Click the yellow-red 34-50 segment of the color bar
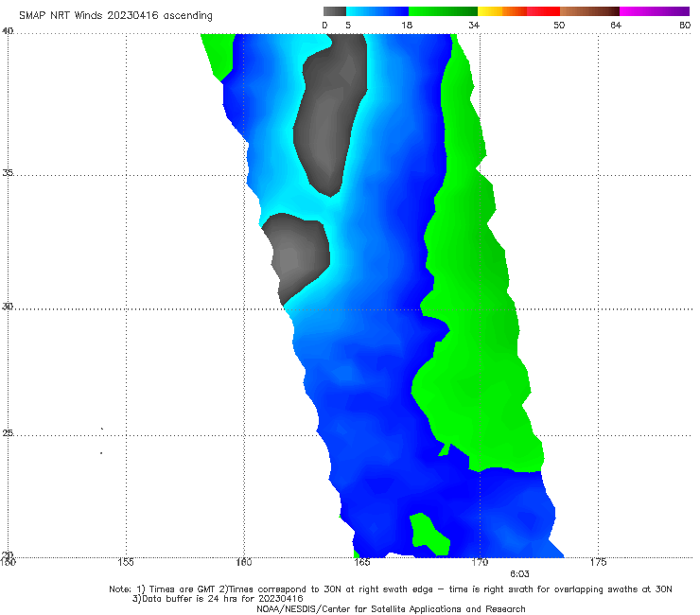This screenshot has width=700, height=615. tap(518, 11)
